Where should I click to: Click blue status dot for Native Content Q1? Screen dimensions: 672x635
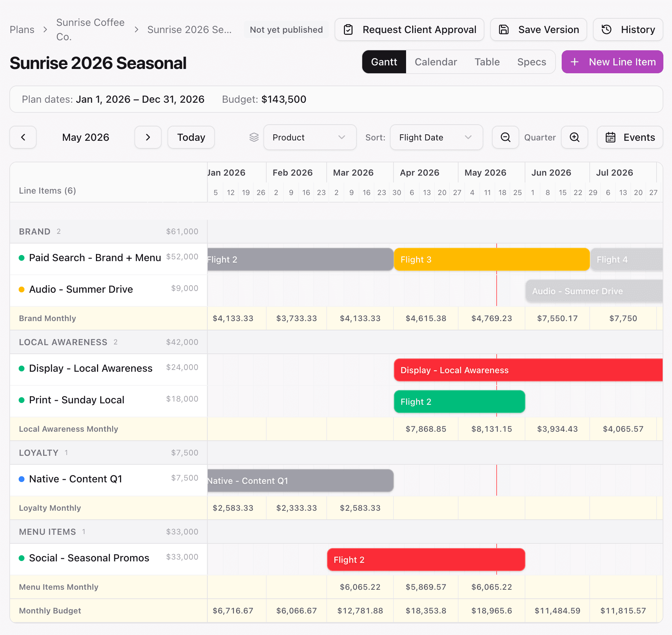click(22, 479)
